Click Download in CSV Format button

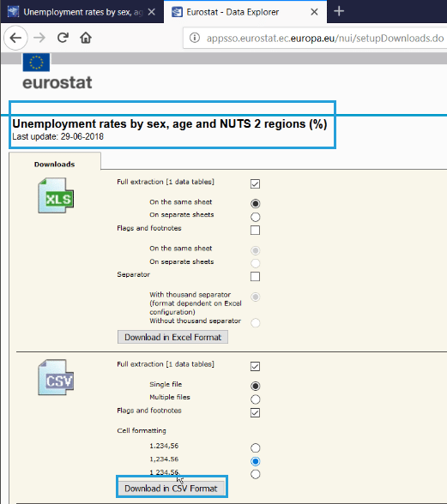(172, 489)
